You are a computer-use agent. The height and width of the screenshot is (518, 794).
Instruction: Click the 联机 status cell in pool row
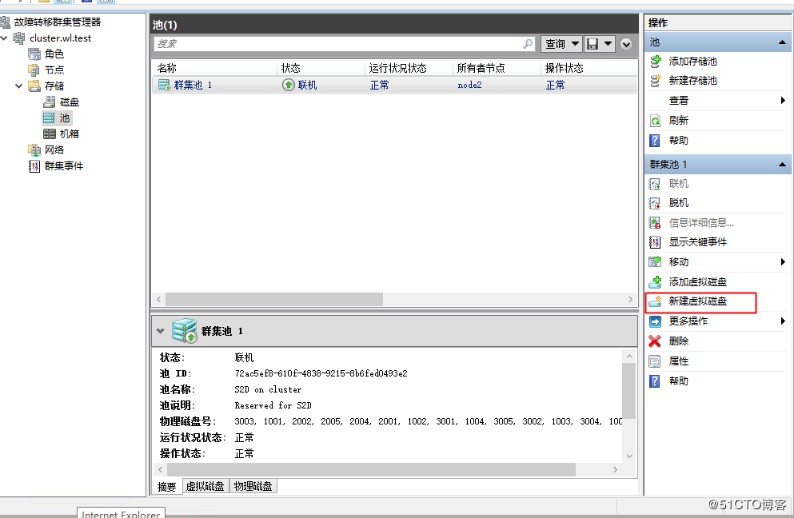point(307,85)
